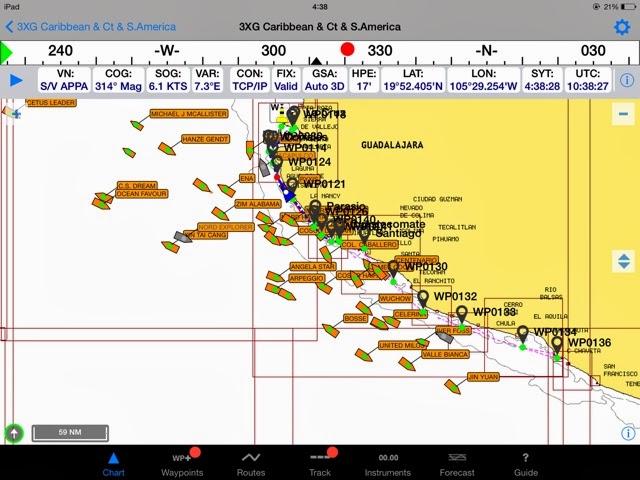The height and width of the screenshot is (480, 640).
Task: Tap the green north-up compass arrow icon
Action: [x=14, y=433]
